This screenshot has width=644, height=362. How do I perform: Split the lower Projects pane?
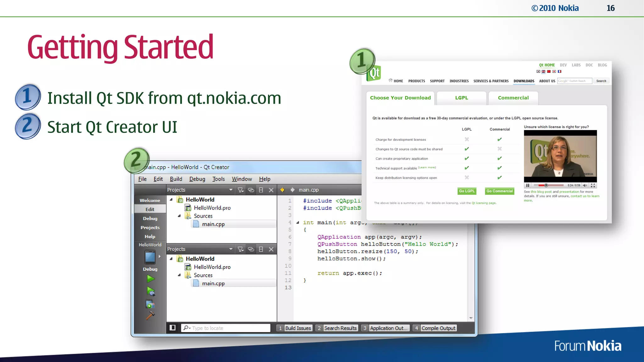[261, 249]
